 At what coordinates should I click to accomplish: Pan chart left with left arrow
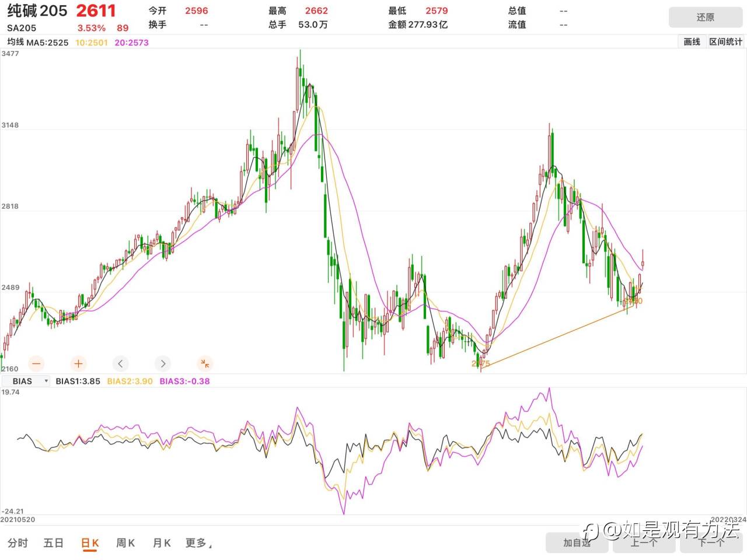tap(120, 363)
